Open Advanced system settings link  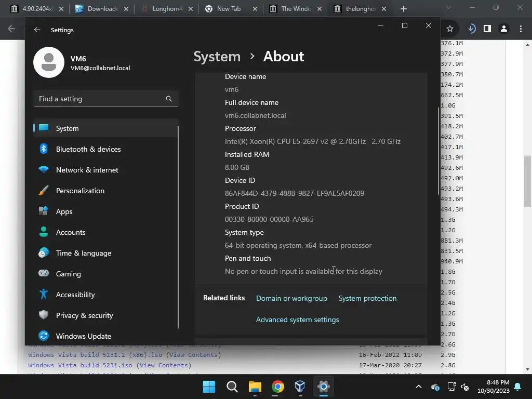tap(298, 320)
